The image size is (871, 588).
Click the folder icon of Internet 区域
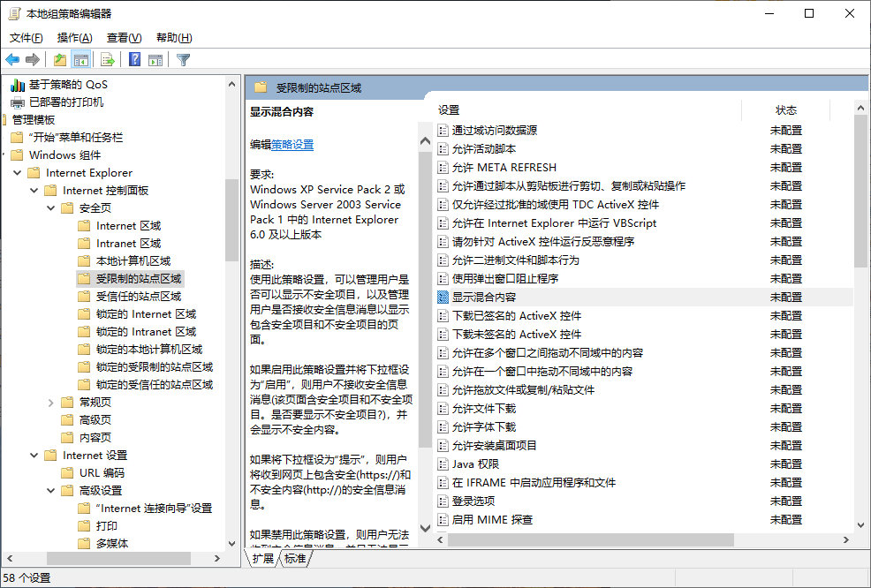point(84,225)
